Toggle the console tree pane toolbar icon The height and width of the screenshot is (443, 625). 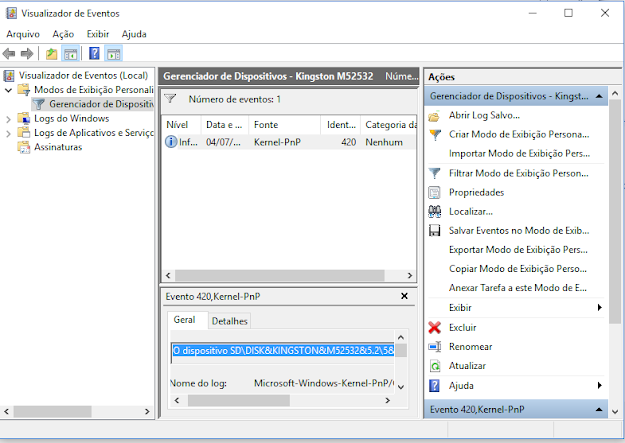(71, 54)
